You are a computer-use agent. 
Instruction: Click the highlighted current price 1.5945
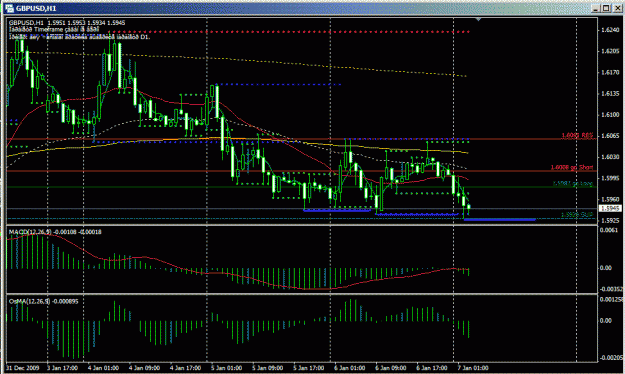point(610,208)
